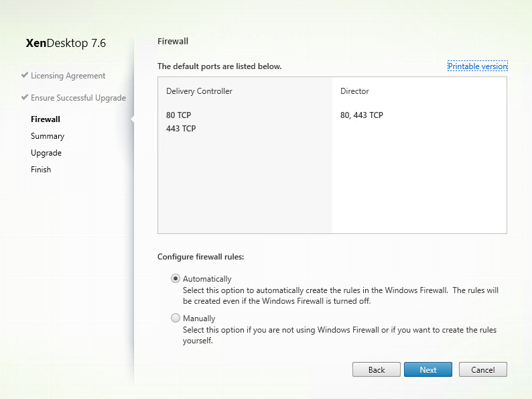Click the 80 TCP port entry
Screen dimensions: 532x399
coord(179,115)
